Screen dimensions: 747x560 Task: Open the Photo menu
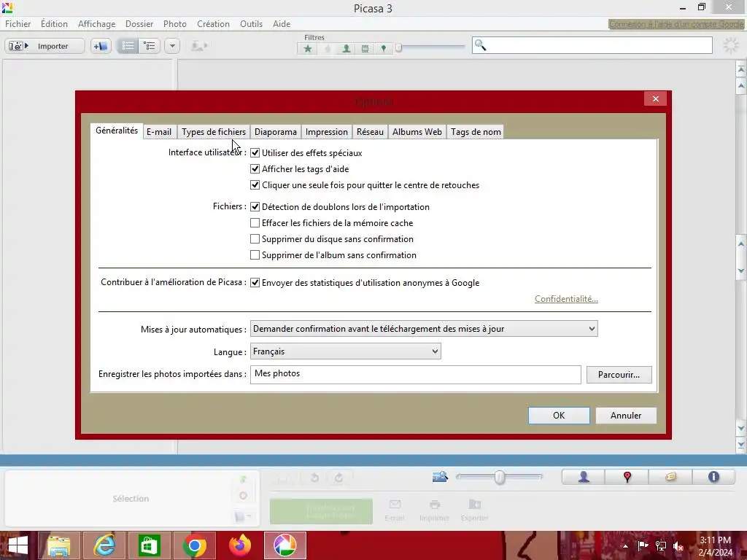[x=175, y=24]
